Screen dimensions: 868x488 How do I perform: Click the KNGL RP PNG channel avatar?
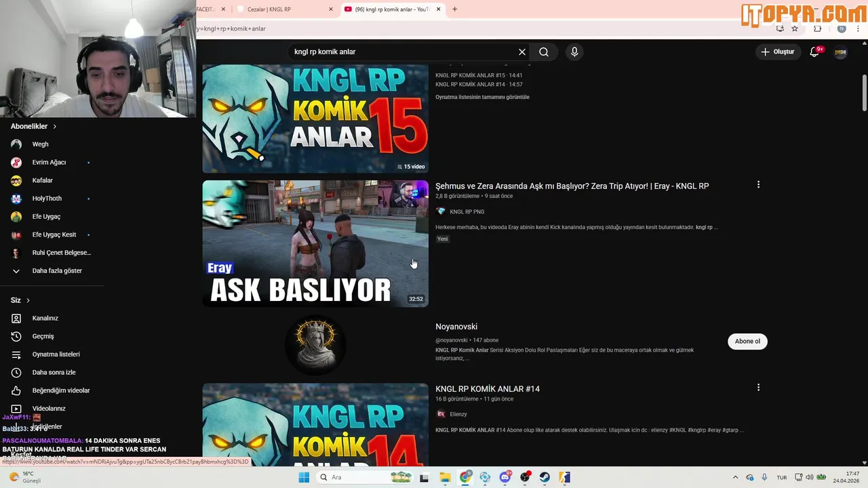[x=441, y=211]
